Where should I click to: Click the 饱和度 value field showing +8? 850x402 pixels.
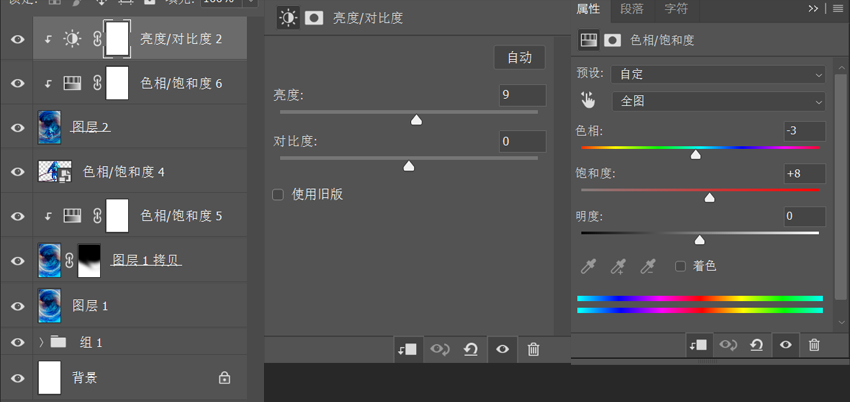[805, 173]
